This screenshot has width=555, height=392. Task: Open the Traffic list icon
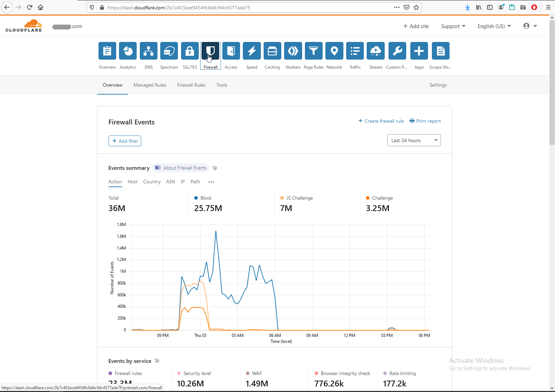[x=355, y=51]
